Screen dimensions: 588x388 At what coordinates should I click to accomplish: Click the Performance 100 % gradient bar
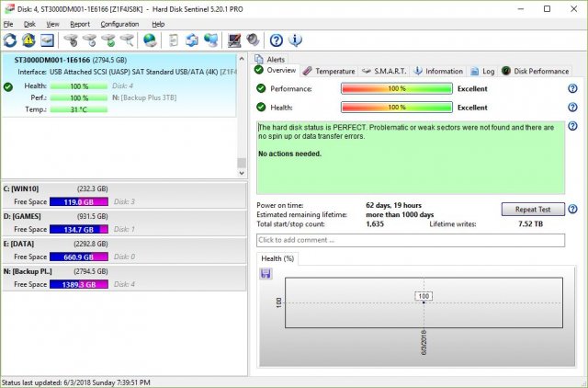tap(397, 88)
